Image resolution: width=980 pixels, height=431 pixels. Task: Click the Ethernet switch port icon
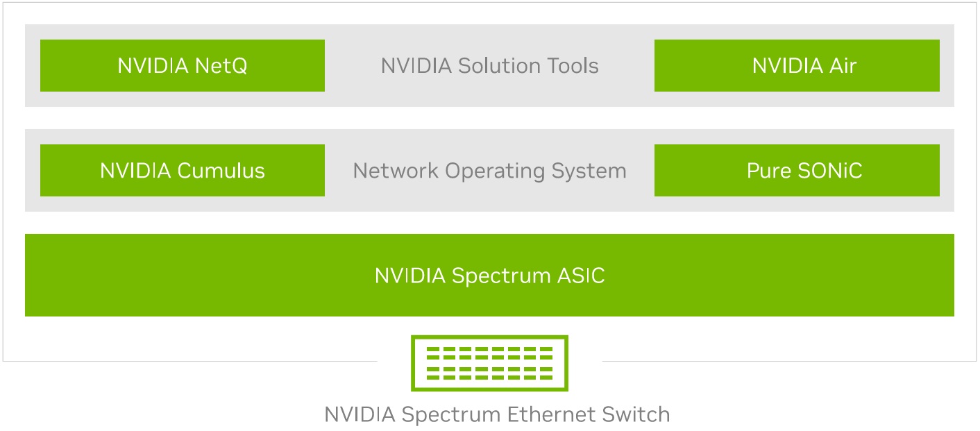tap(489, 363)
